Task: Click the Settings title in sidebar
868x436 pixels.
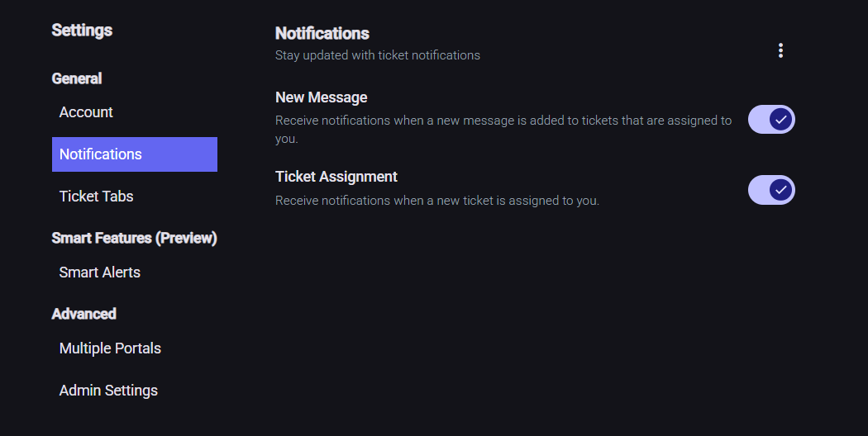Action: [x=82, y=31]
